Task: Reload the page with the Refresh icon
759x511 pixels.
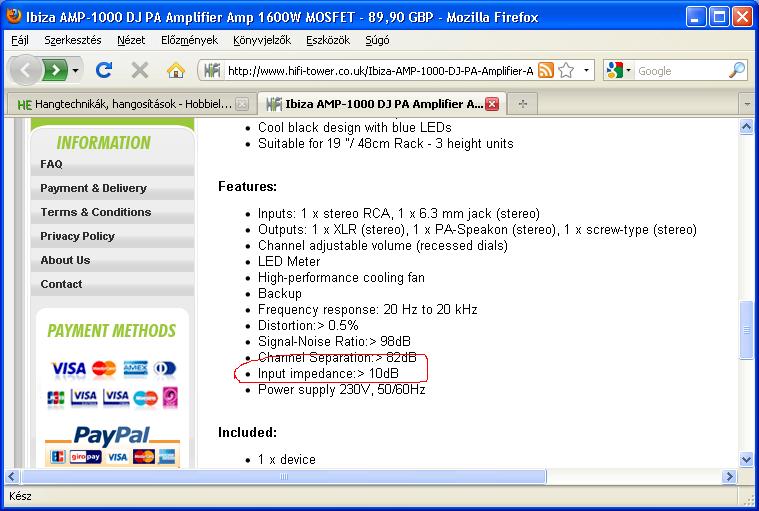Action: pyautogui.click(x=104, y=71)
